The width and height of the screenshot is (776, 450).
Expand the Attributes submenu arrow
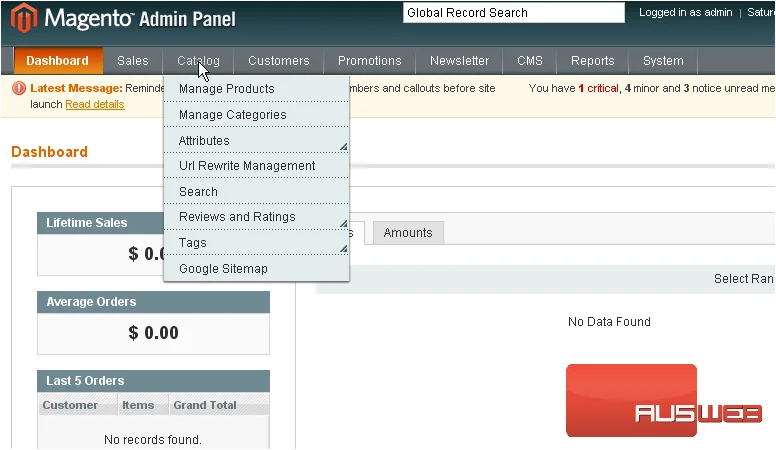pos(343,147)
